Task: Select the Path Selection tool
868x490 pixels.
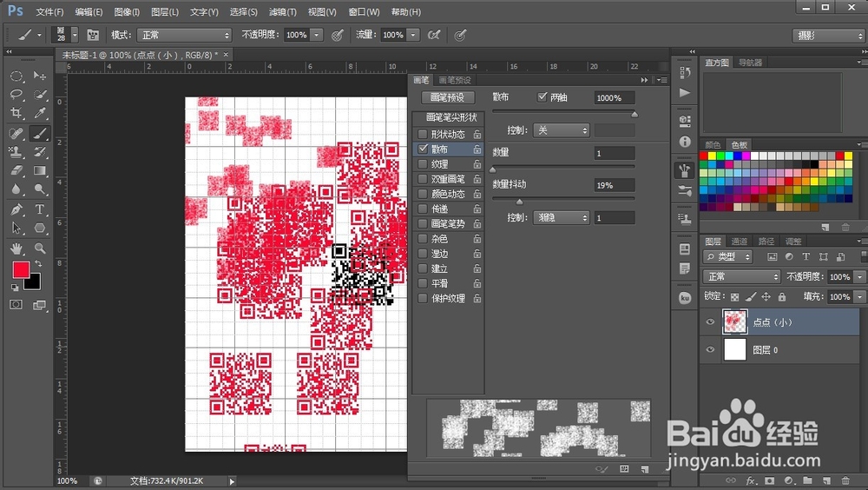Action: point(16,228)
